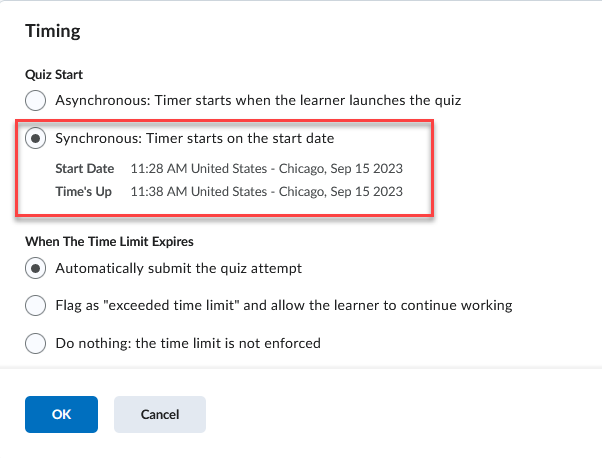Click the Timing dialog heading
The image size is (602, 458).
[x=52, y=31]
